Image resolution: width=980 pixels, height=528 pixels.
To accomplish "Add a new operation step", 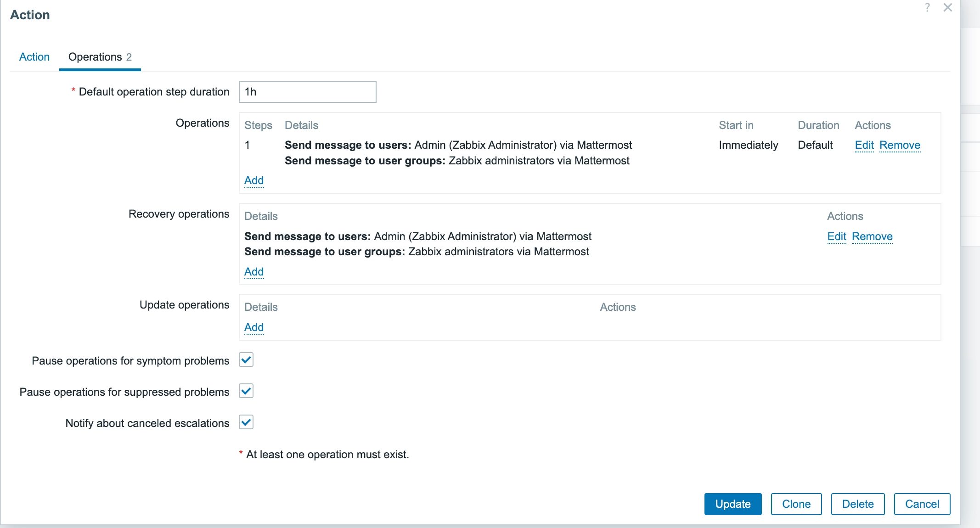I will point(254,180).
